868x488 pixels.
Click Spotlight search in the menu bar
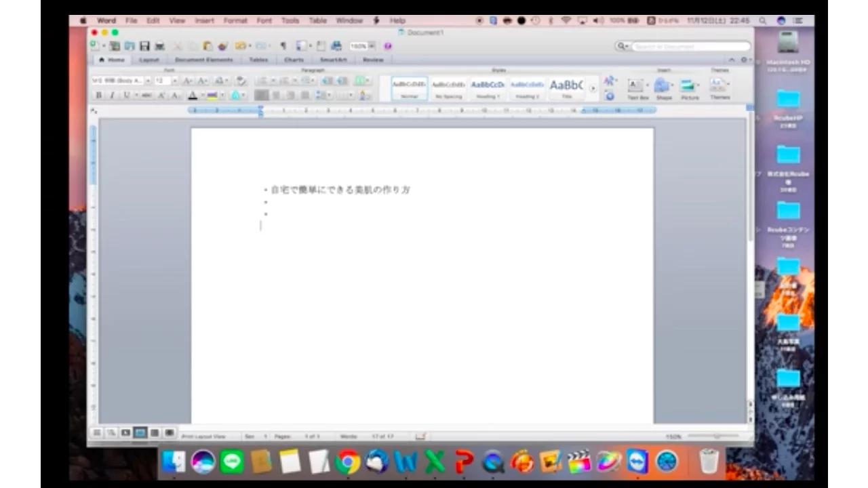(x=764, y=21)
